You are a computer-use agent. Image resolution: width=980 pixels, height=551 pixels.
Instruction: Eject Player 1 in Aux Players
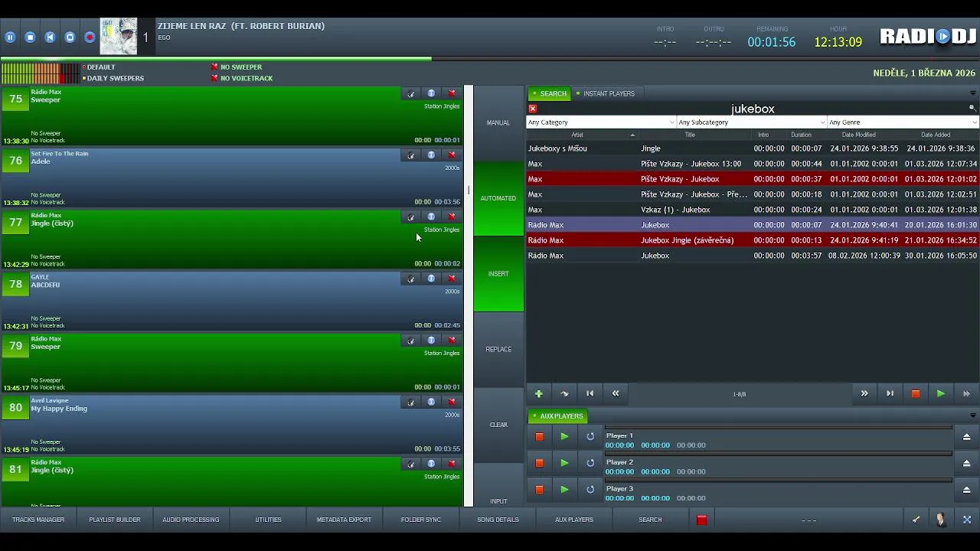pyautogui.click(x=966, y=437)
